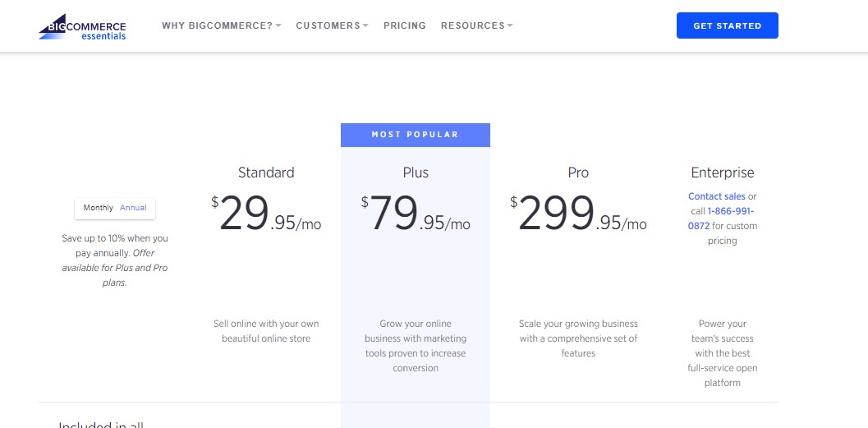868x428 pixels.
Task: Click the $299.95/mo Pro price
Action: (x=578, y=214)
